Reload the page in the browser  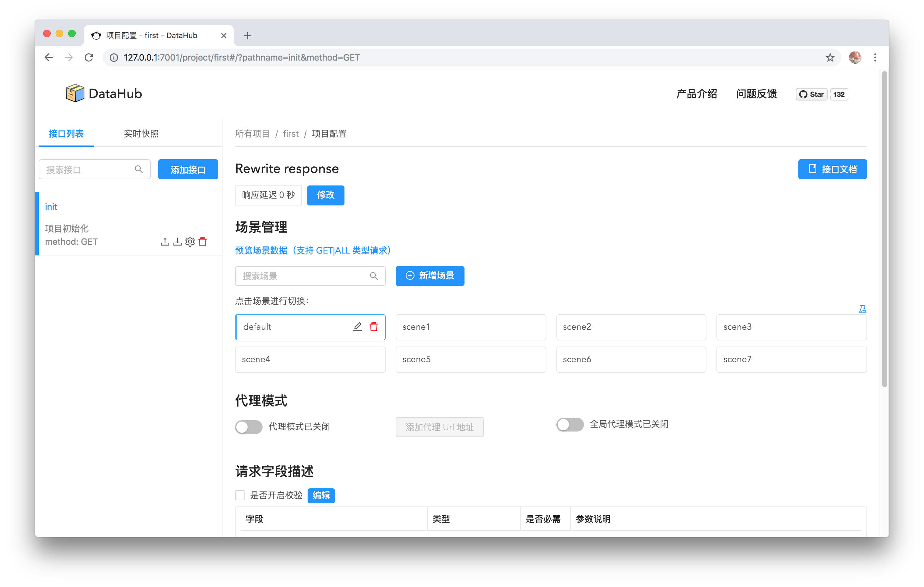click(89, 57)
